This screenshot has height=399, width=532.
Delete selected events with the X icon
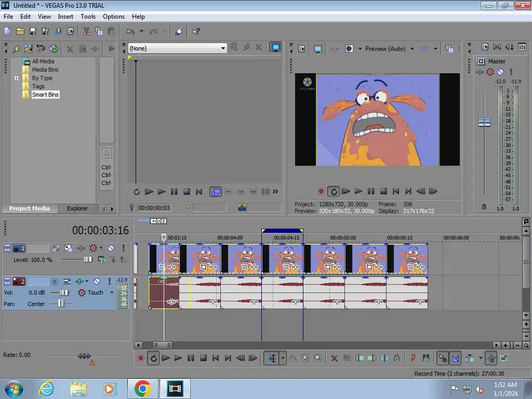(x=334, y=358)
